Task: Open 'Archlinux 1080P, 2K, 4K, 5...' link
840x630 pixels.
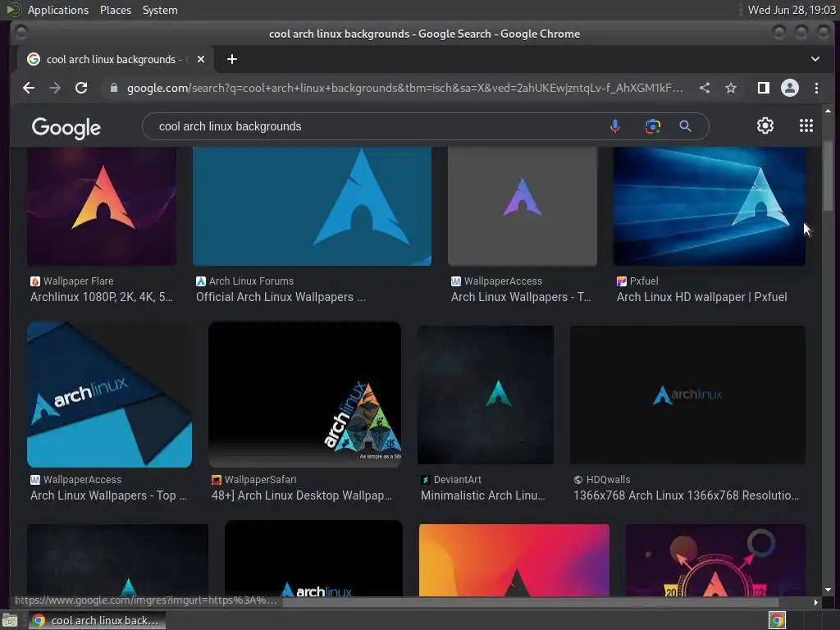Action: [101, 297]
